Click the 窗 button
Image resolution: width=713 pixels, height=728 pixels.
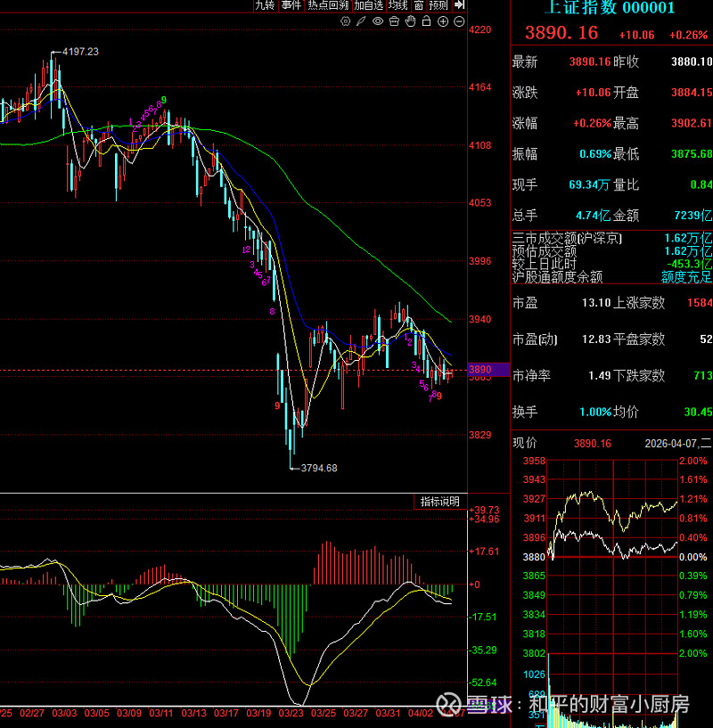[x=419, y=5]
